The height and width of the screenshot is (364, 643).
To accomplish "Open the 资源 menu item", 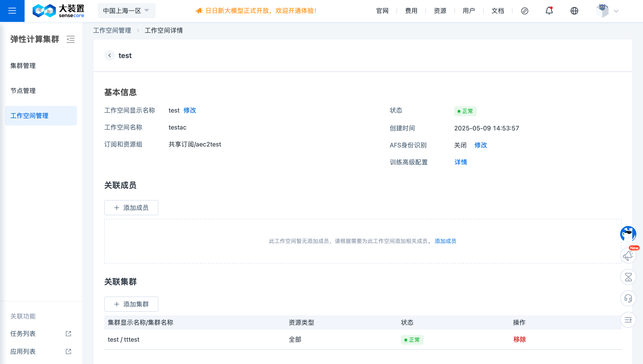I will pyautogui.click(x=440, y=11).
